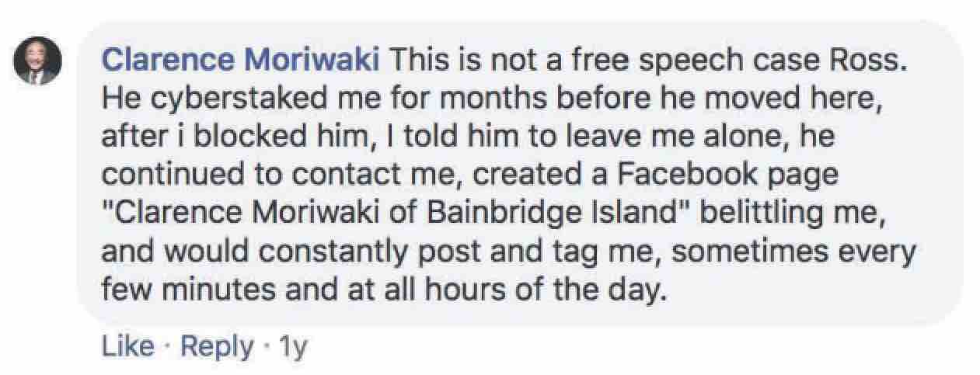Like Clarence Moriwaki's comment
Screen dimensions: 980x375
127,347
